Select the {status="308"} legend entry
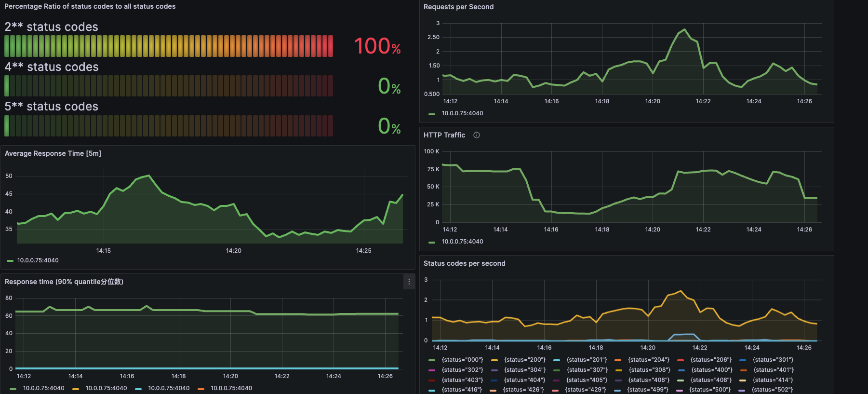 click(x=650, y=370)
